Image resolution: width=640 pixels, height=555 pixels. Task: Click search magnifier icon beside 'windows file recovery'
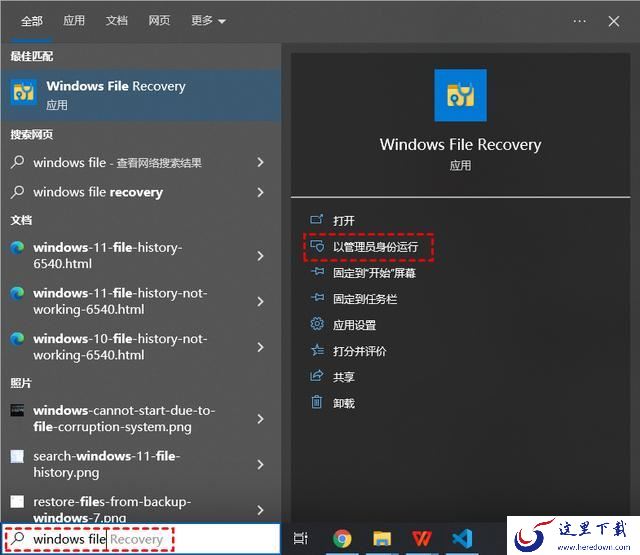[18, 191]
